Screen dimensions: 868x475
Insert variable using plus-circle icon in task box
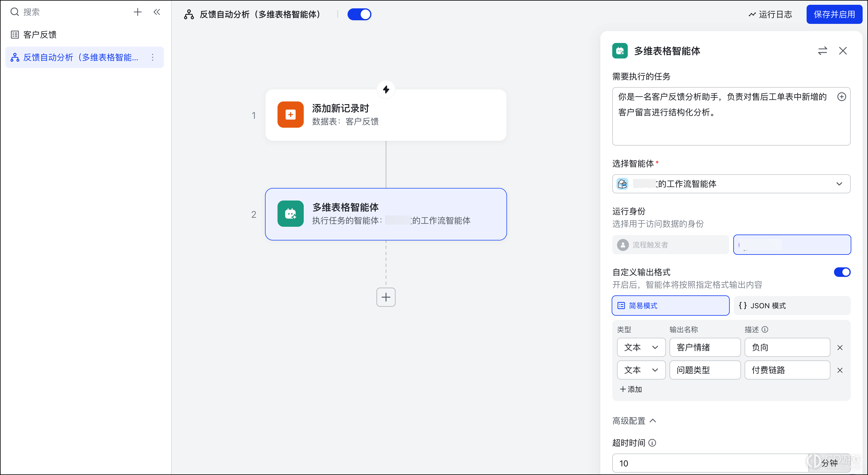tap(841, 97)
